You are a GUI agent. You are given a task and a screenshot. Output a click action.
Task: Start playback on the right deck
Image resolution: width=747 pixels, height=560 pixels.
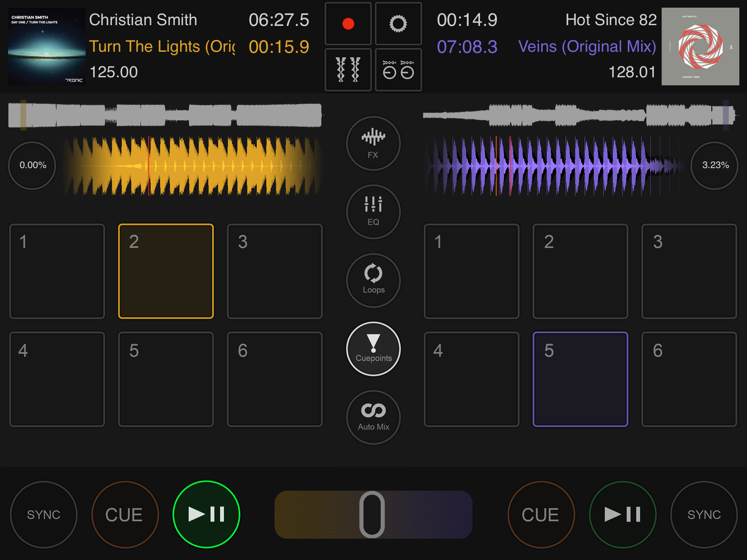(x=623, y=514)
